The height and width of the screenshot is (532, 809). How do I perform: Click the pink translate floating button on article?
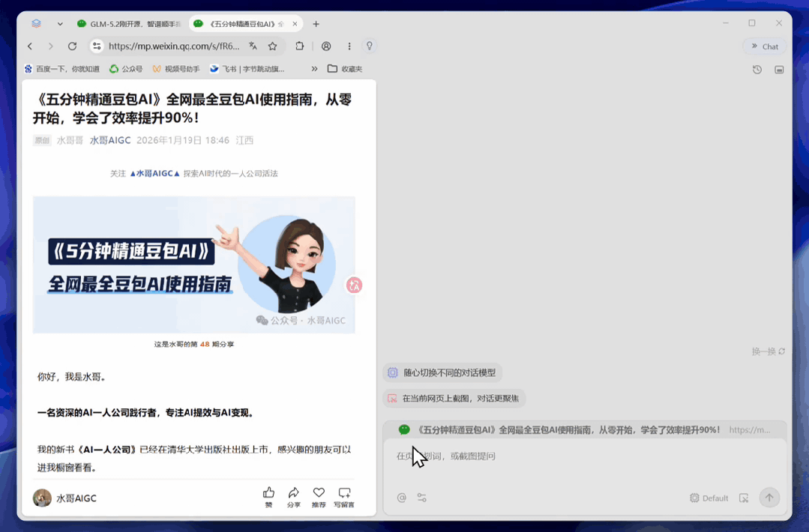pos(354,285)
